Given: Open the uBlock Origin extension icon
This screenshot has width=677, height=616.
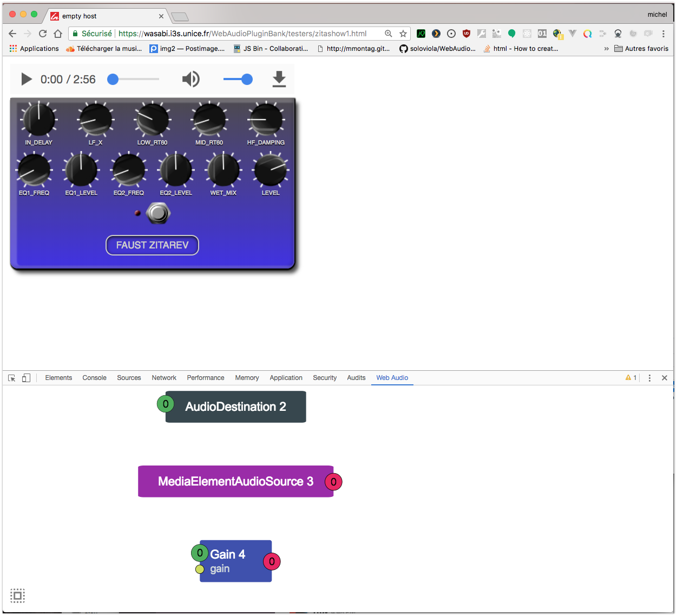Looking at the screenshot, I should (x=466, y=34).
